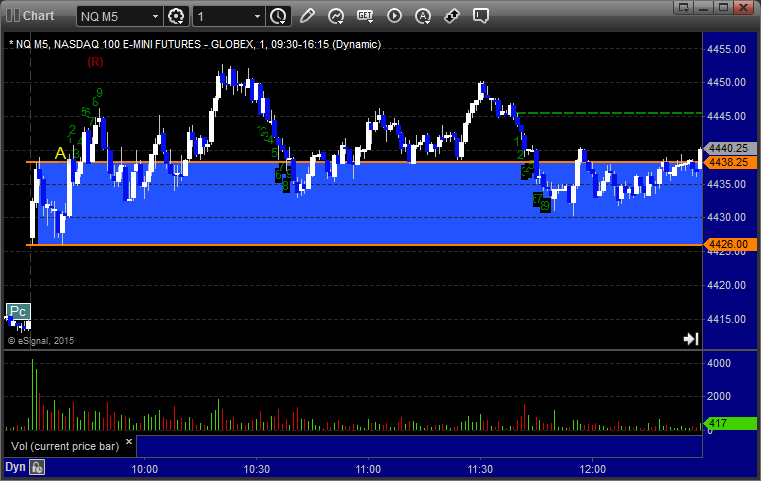761x481 pixels.
Task: Toggle the lock icon beside Dyn
Action: tap(37, 467)
